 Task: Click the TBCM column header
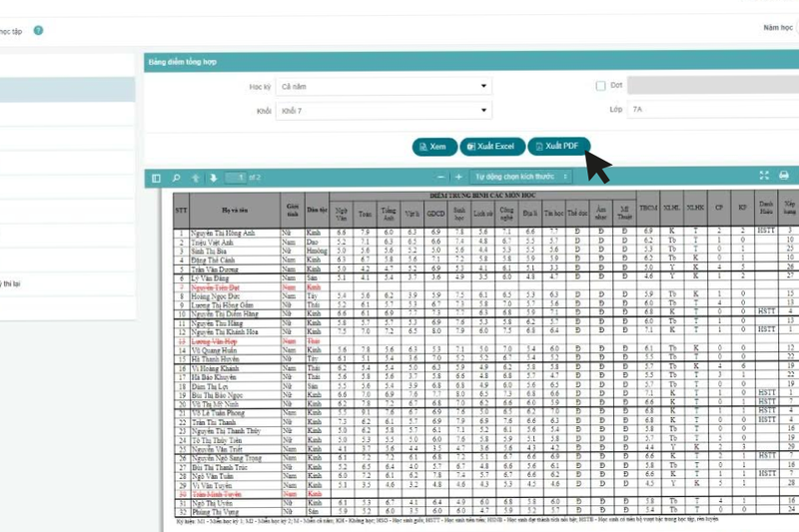(x=648, y=209)
